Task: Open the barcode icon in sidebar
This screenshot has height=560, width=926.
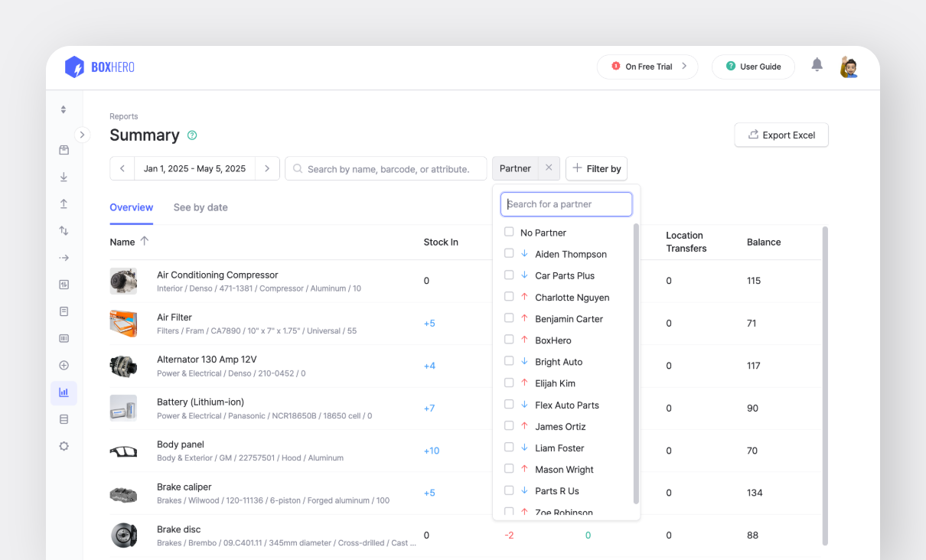Action: tap(64, 338)
